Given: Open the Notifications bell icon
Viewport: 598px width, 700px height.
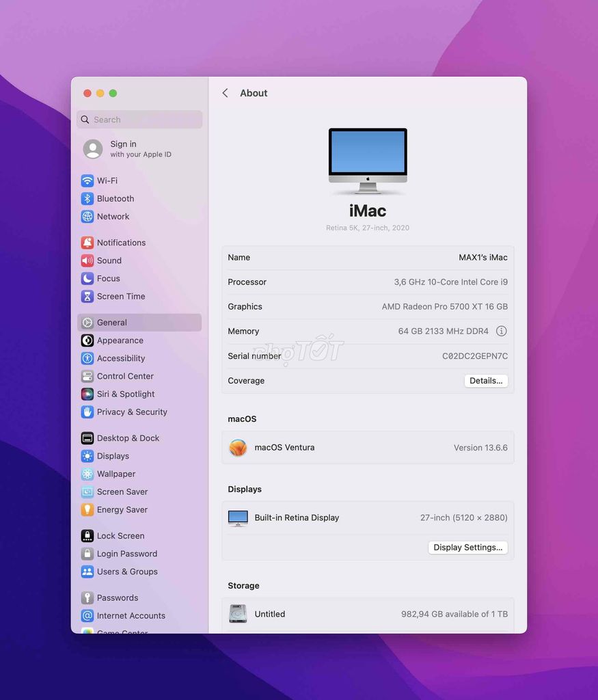Looking at the screenshot, I should [x=87, y=243].
